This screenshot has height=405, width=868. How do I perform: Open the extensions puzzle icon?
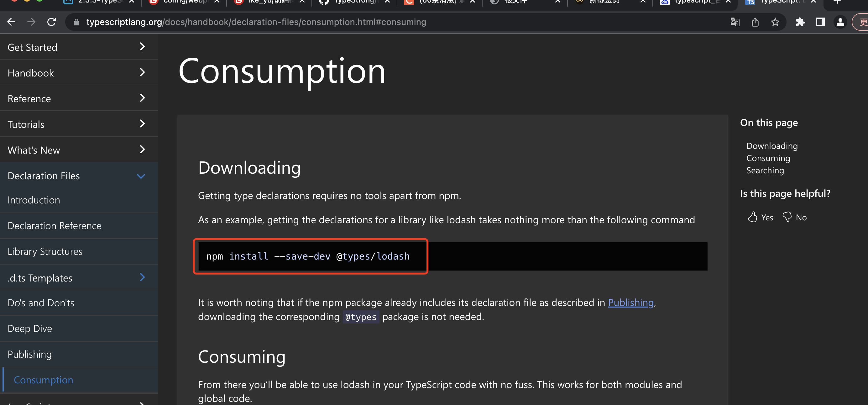pyautogui.click(x=800, y=22)
